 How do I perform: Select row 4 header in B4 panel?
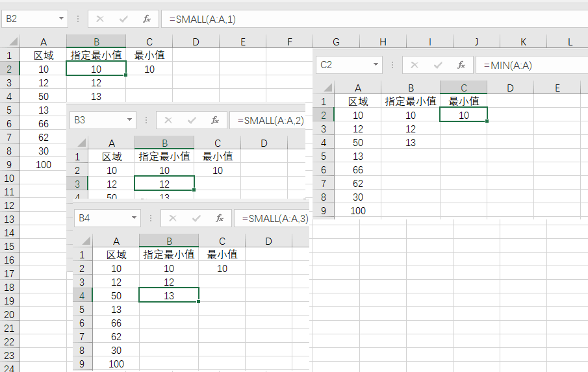point(82,295)
